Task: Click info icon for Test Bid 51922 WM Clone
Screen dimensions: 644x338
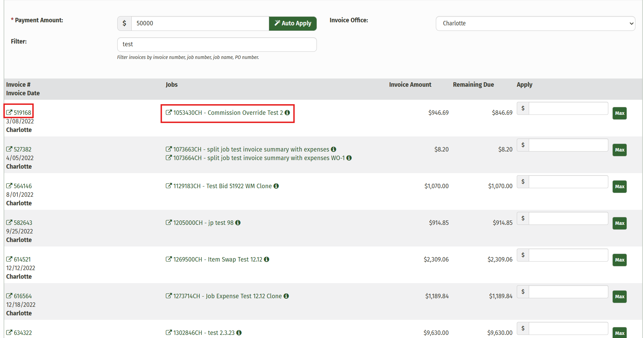Action: point(276,186)
